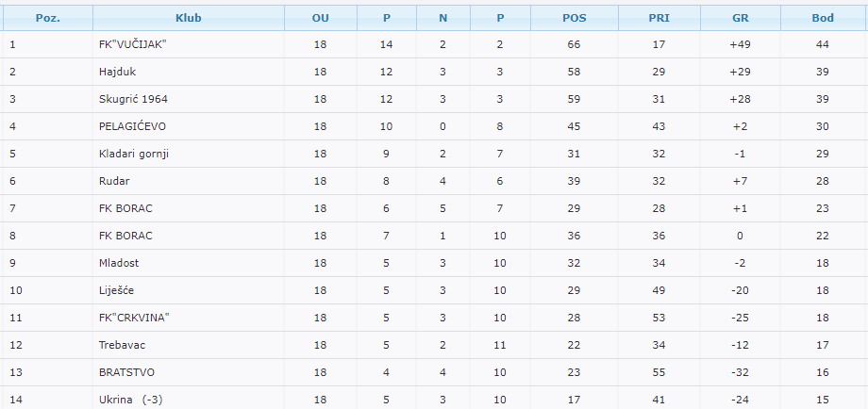
Task: Click the OU column header
Action: [x=320, y=18]
